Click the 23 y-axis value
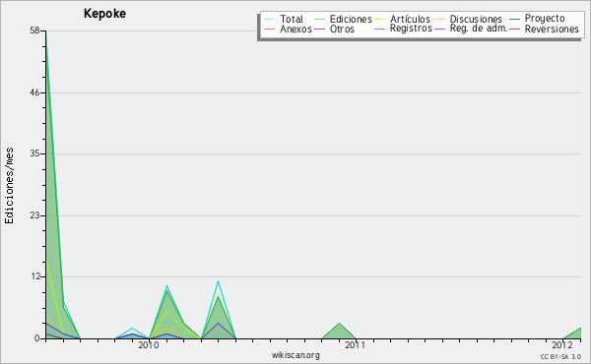Screen dimensions: 591x364 34,215
